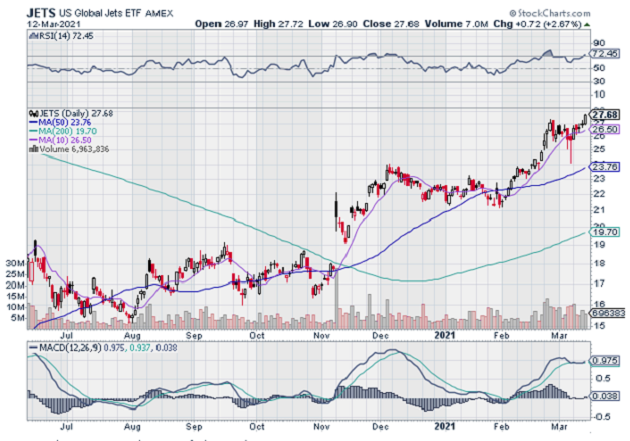Click the 'MA(50) 23.76' legend entry

[x=64, y=122]
